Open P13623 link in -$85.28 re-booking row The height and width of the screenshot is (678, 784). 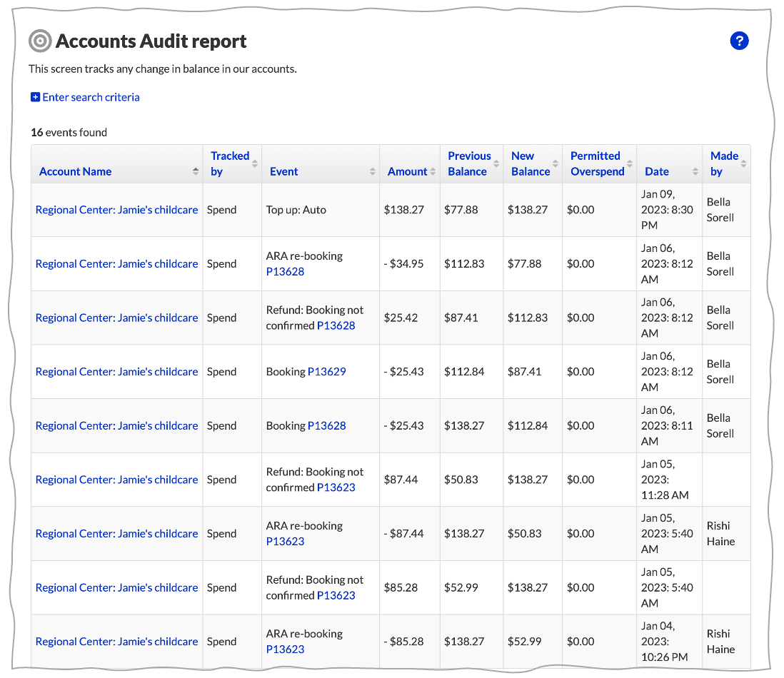pyautogui.click(x=285, y=649)
